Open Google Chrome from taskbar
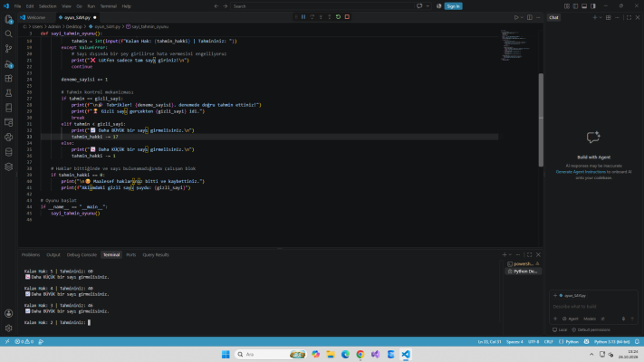The height and width of the screenshot is (362, 644). [360, 354]
